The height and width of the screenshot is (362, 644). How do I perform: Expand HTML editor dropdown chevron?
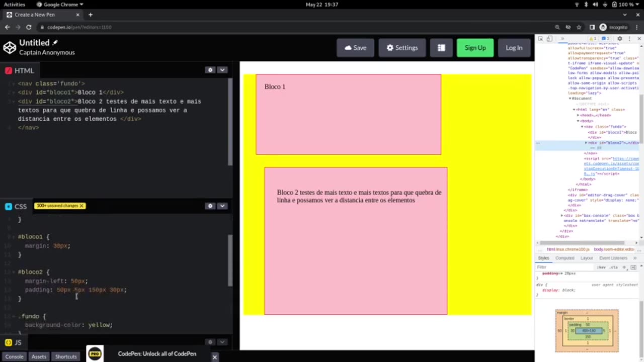pyautogui.click(x=222, y=70)
